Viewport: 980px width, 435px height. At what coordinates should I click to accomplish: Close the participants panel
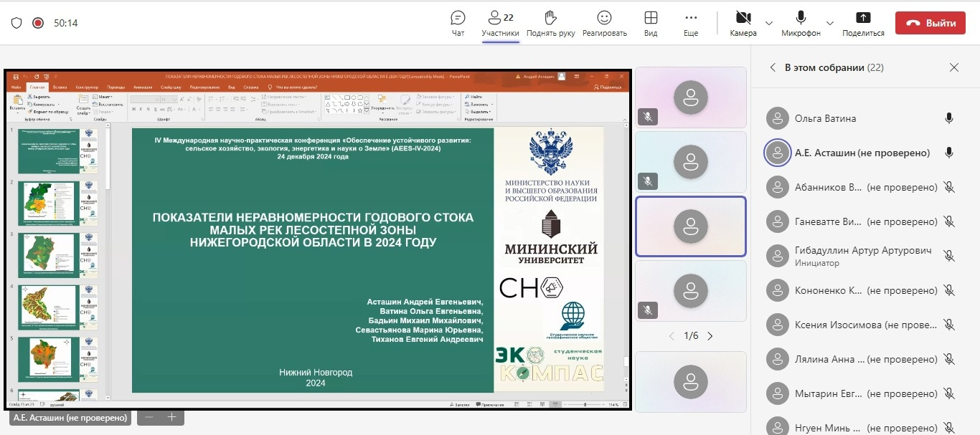(954, 67)
